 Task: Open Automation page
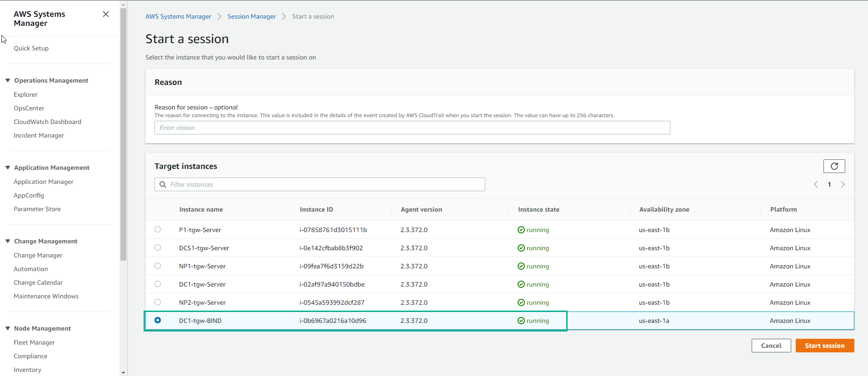click(x=30, y=269)
